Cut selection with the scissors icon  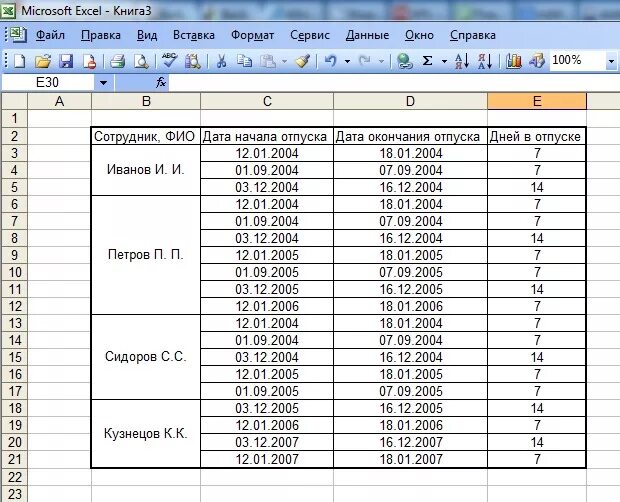221,61
